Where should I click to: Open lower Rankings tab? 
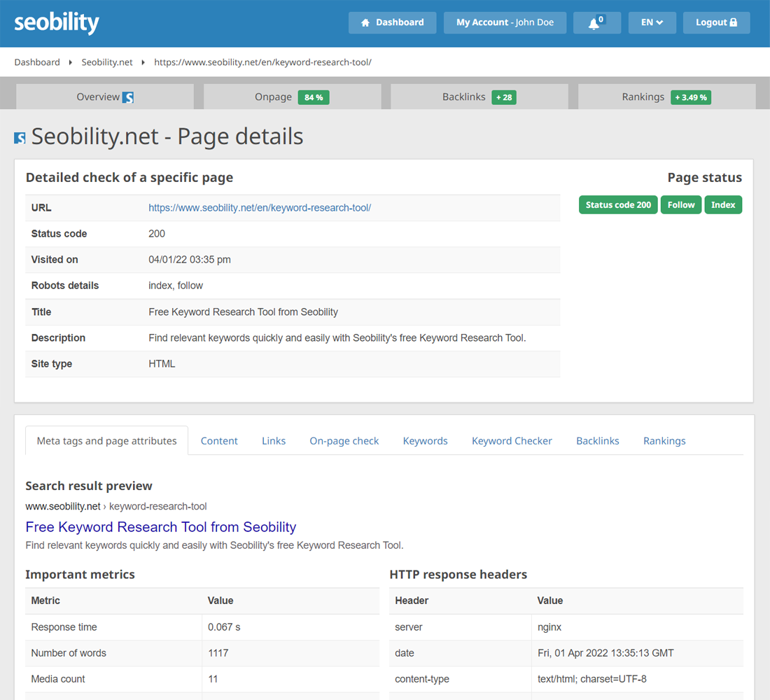click(x=664, y=440)
